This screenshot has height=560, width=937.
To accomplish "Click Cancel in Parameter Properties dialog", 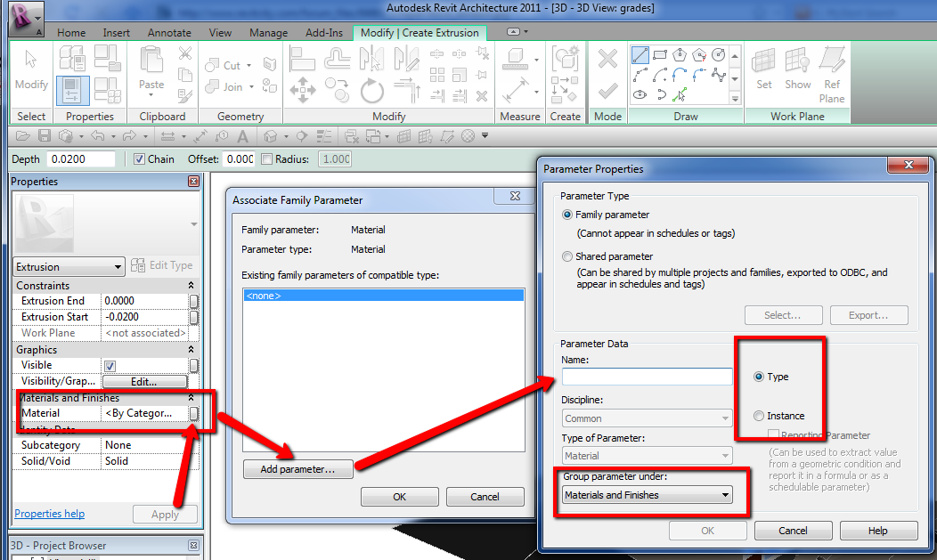I will (x=793, y=531).
